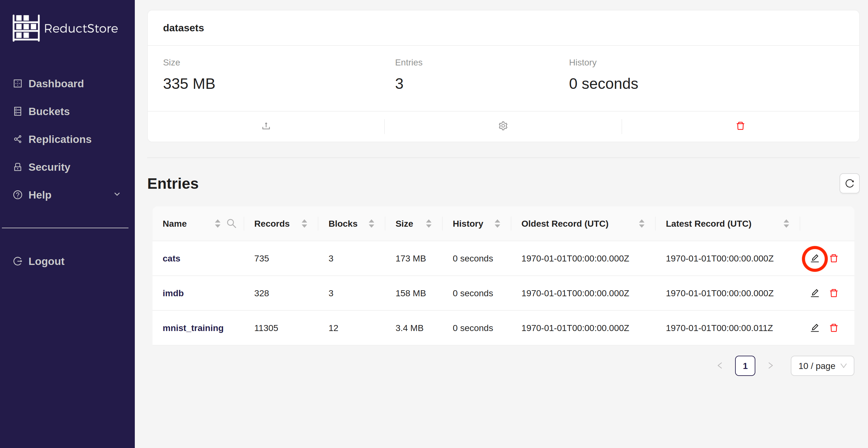Click the upload icon for datasets bucket
This screenshot has width=868, height=448.
tap(266, 126)
